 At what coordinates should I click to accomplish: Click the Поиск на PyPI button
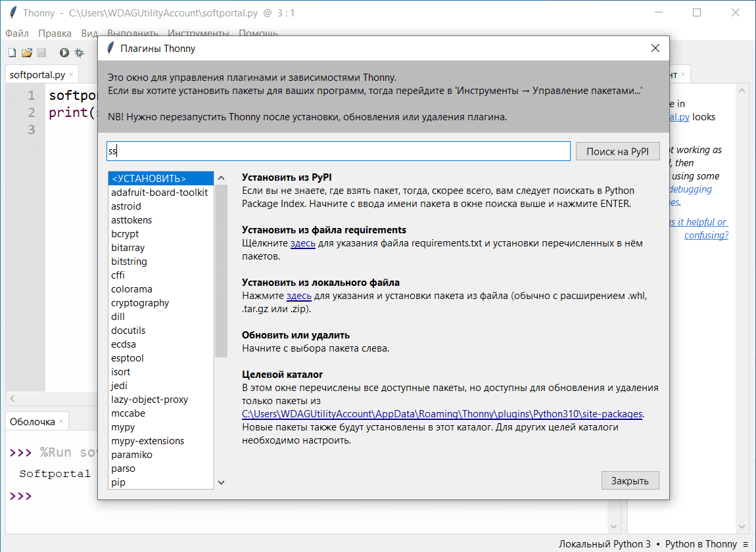click(618, 151)
